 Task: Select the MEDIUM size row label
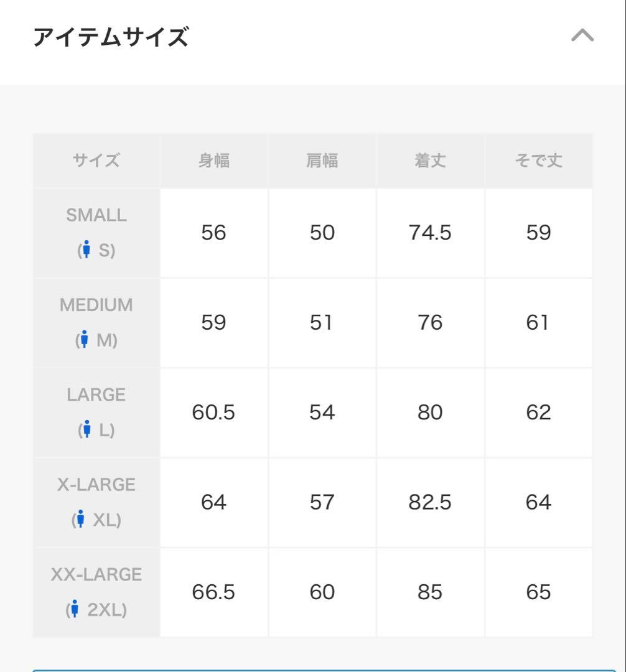[x=96, y=305]
